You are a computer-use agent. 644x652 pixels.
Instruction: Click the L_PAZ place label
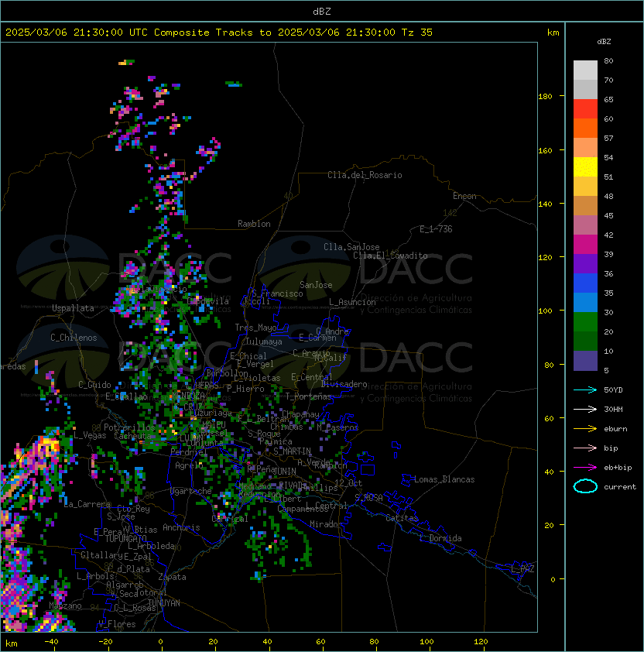pyautogui.click(x=522, y=569)
